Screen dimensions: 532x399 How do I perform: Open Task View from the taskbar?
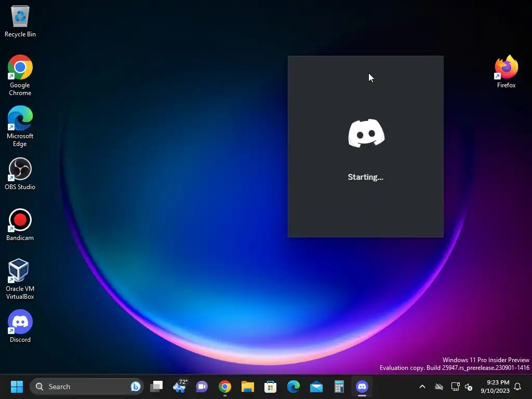(x=156, y=387)
